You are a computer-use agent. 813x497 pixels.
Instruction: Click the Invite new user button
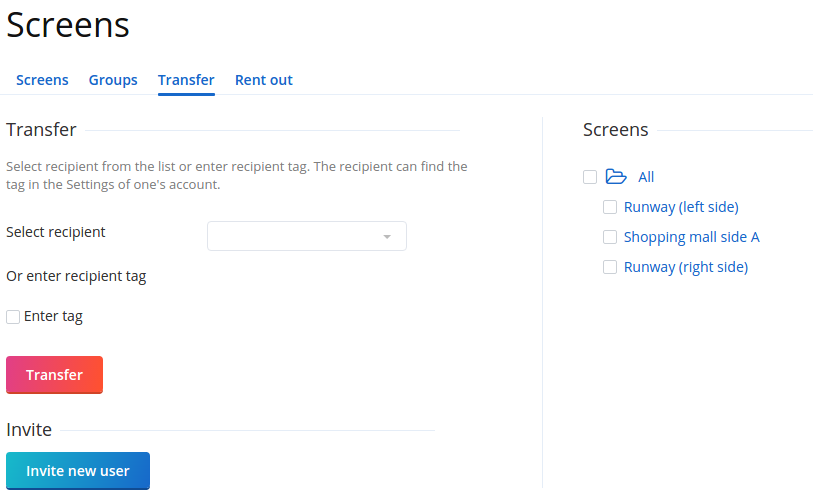point(78,471)
